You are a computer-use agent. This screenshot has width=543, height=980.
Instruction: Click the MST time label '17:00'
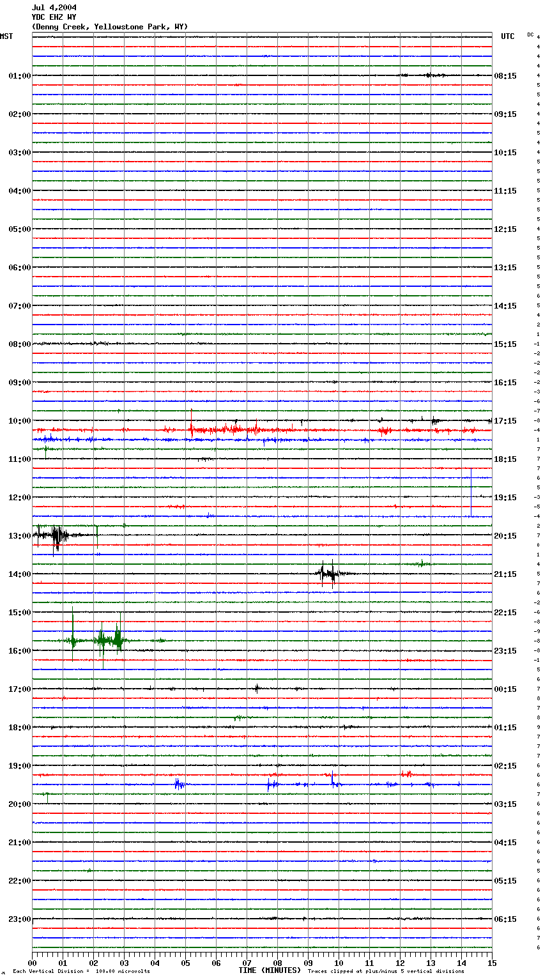[x=19, y=689]
